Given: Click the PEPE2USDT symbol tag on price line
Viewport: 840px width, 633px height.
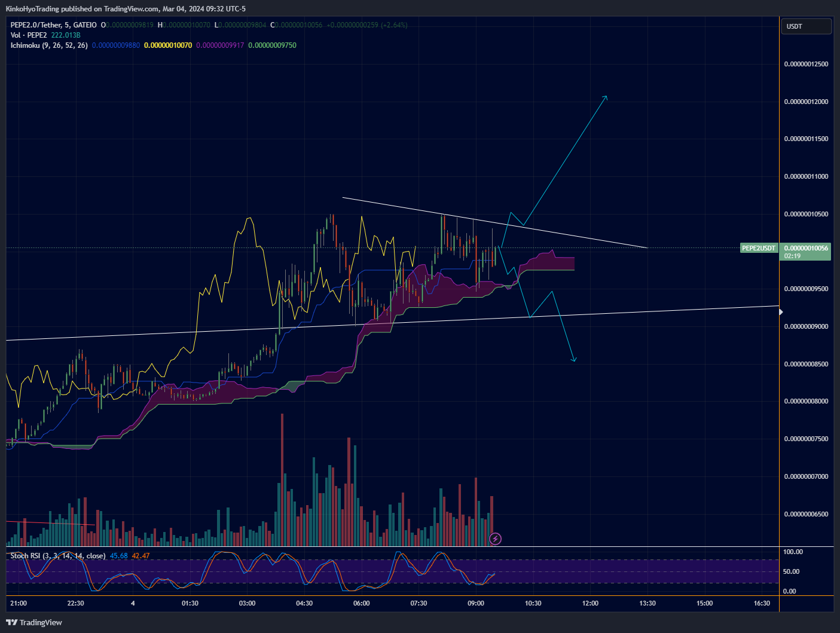Looking at the screenshot, I should pyautogui.click(x=759, y=248).
